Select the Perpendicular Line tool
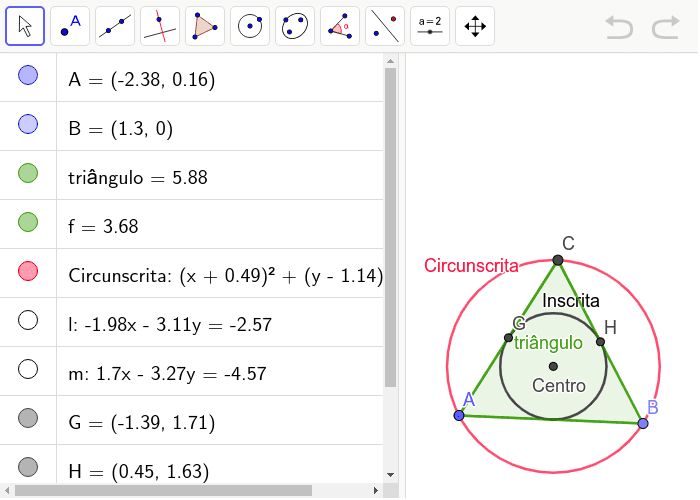700x500 pixels. (x=160, y=26)
